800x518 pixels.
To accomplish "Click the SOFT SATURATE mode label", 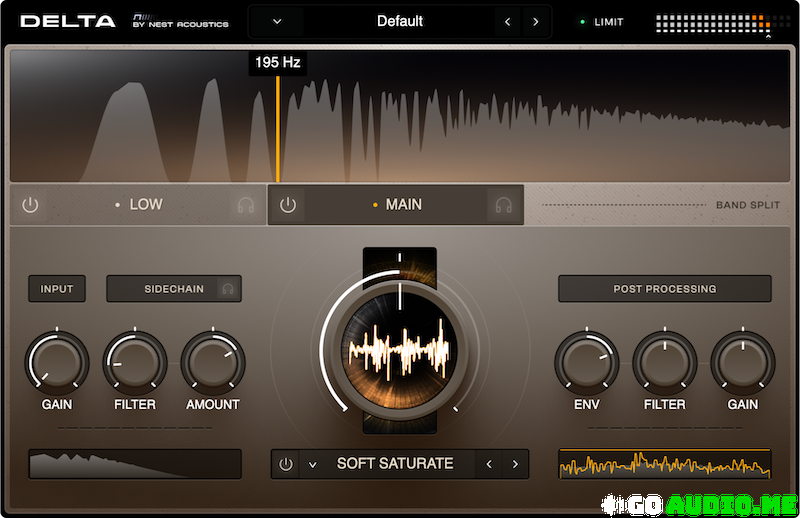I will (x=395, y=463).
